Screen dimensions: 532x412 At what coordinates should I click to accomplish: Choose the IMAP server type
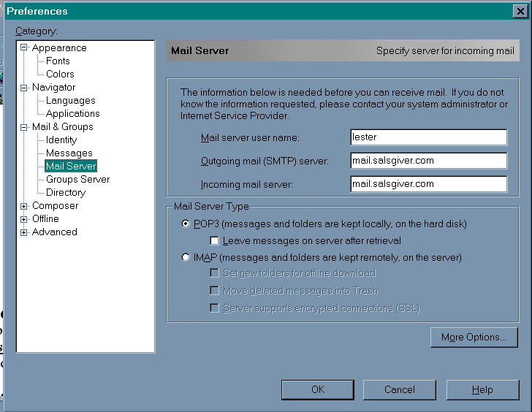tap(186, 258)
